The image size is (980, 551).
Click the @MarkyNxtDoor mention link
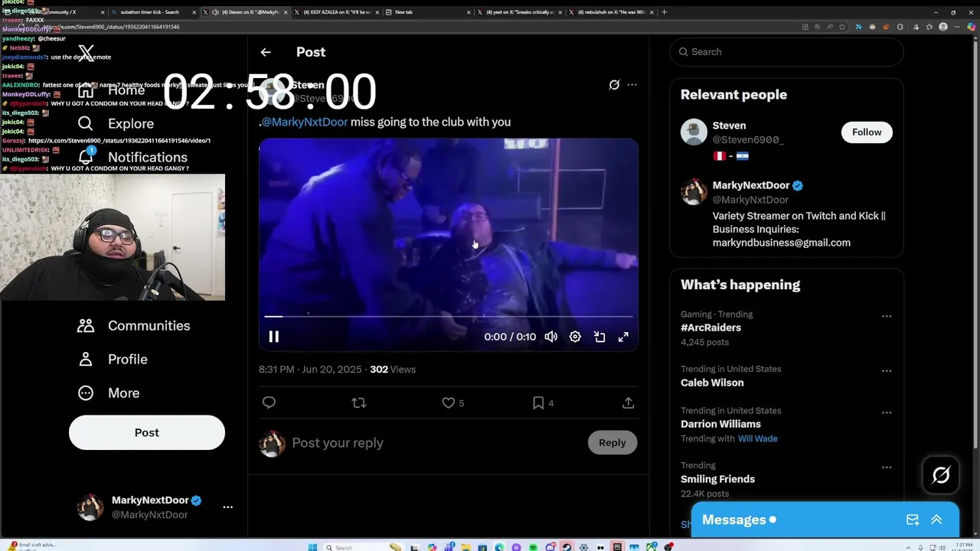point(305,122)
